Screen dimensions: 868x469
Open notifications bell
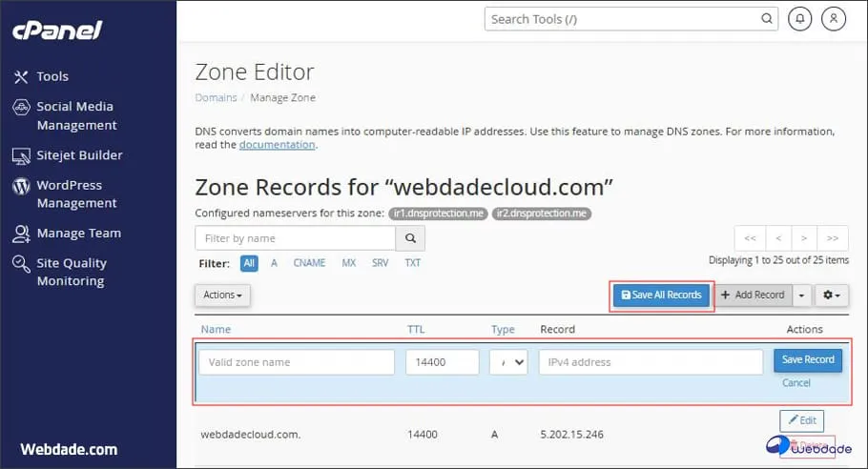click(x=800, y=19)
